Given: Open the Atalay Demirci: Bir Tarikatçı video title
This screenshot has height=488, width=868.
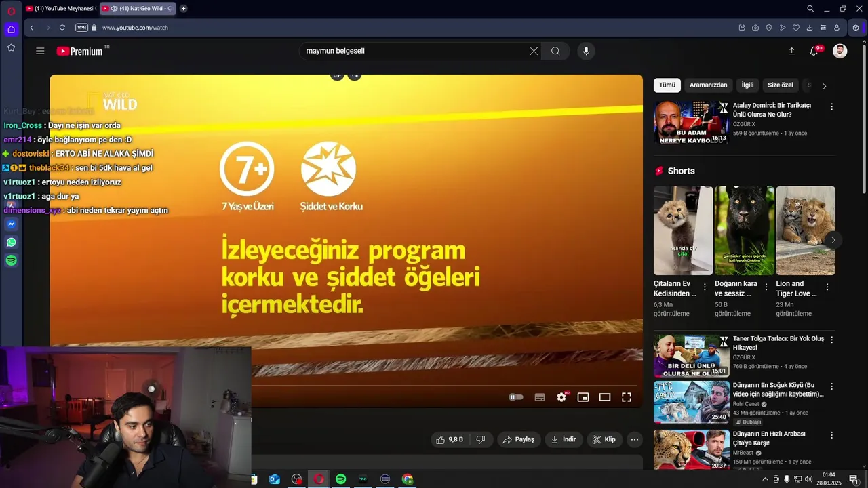Looking at the screenshot, I should [x=772, y=110].
